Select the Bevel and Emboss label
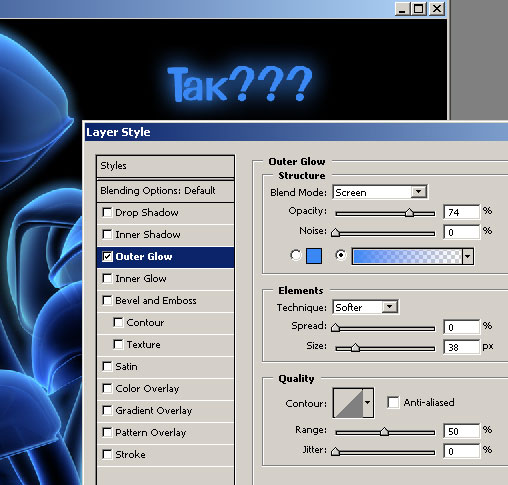The width and height of the screenshot is (508, 485). pos(156,300)
